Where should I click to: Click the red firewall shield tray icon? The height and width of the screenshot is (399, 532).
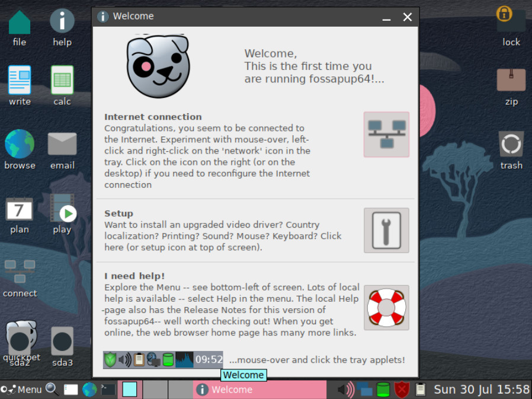coord(402,390)
